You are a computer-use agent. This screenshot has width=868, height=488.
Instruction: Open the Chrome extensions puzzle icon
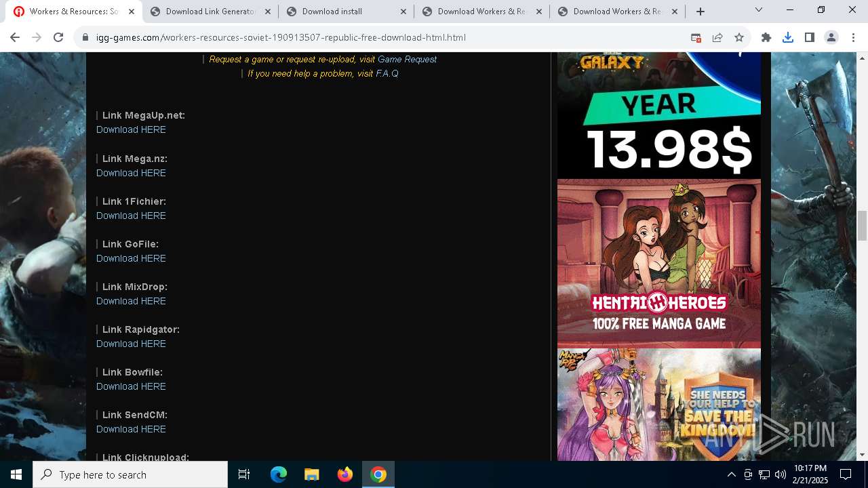(x=766, y=37)
